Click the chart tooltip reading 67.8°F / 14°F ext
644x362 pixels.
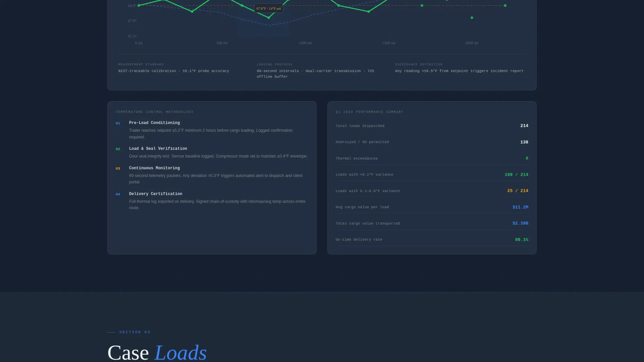269,8
